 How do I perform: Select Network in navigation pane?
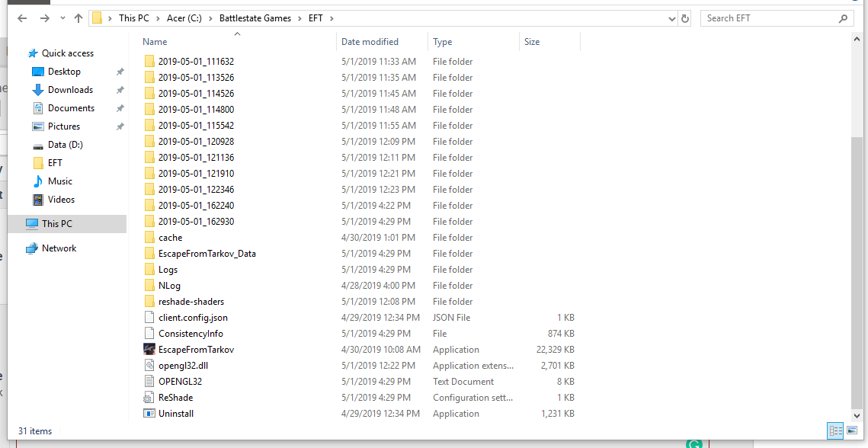point(59,248)
